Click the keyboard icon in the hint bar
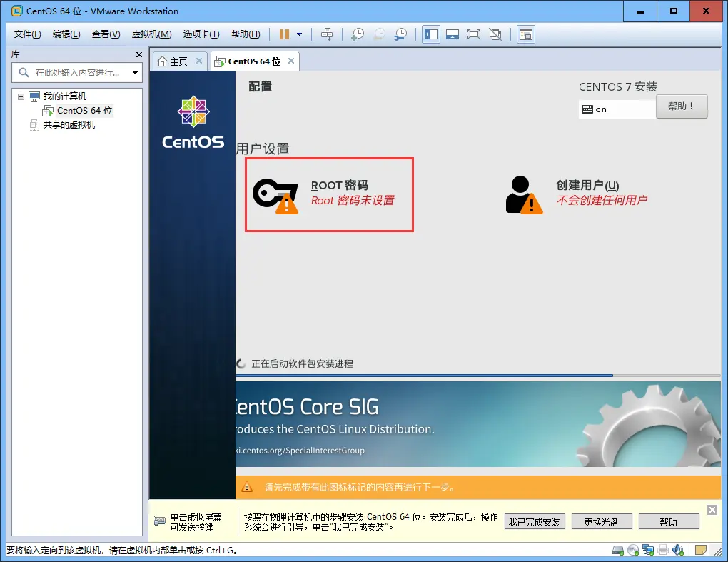The height and width of the screenshot is (562, 728). pyautogui.click(x=160, y=521)
